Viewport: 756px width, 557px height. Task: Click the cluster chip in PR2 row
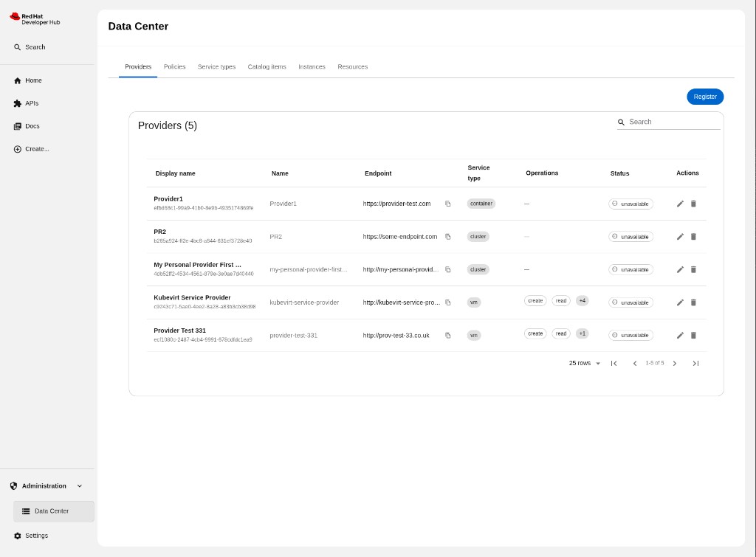point(478,237)
